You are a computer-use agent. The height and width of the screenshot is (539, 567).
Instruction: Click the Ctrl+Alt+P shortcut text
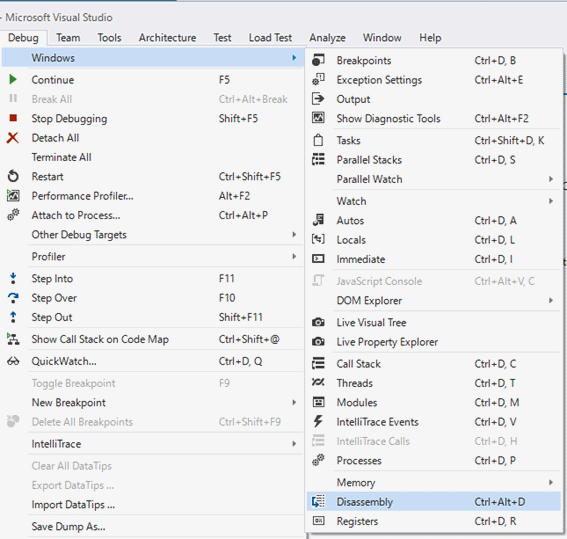(x=243, y=215)
